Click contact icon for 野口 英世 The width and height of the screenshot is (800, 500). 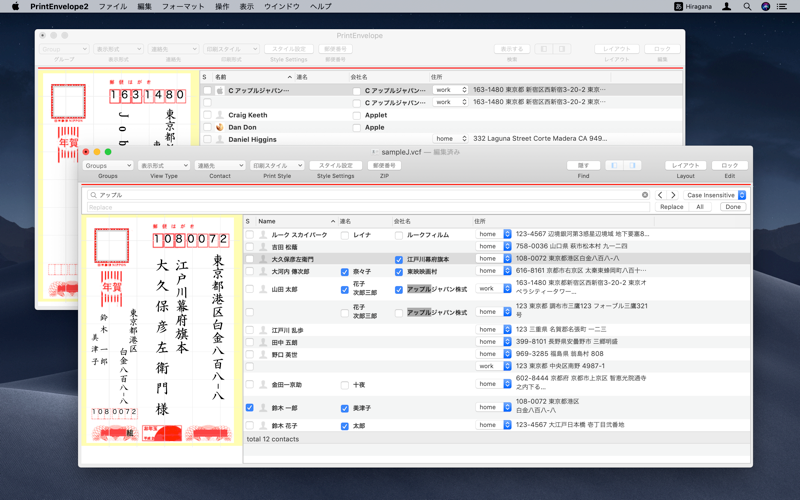(x=263, y=354)
